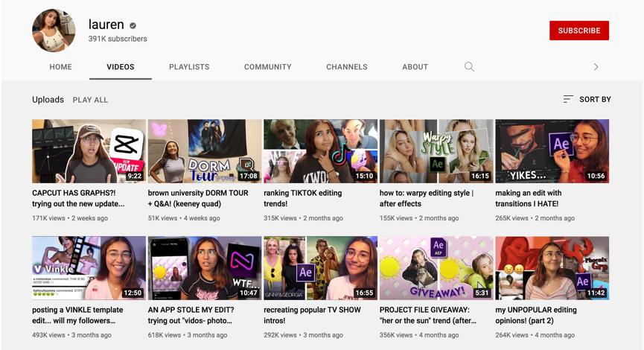Click title 'posting a VINKLE template edit...'
Screen dimensions: 644x350
pyautogui.click(x=77, y=315)
